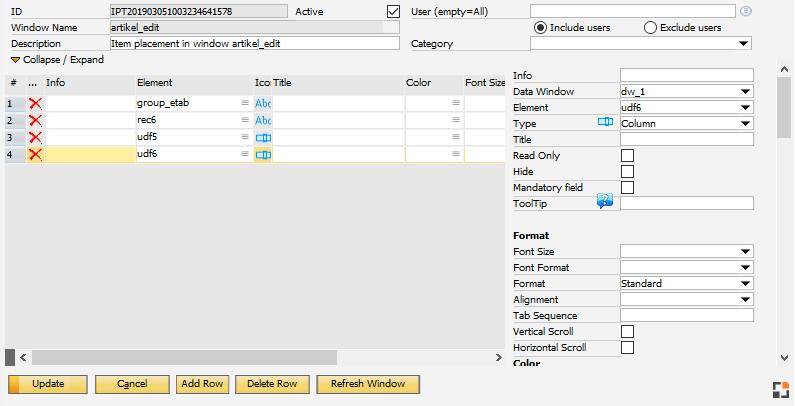The height and width of the screenshot is (406, 795).
Task: Click the resize grip icon at bottom right
Action: (x=779, y=390)
